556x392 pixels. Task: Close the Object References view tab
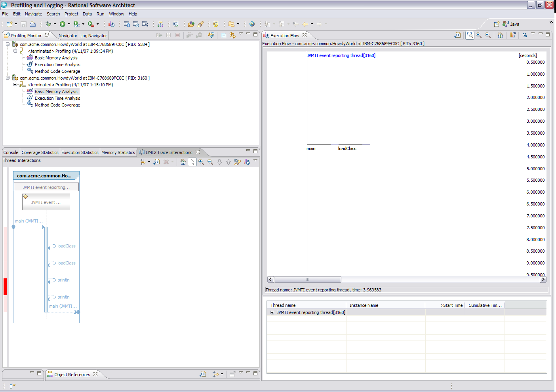tap(95, 374)
